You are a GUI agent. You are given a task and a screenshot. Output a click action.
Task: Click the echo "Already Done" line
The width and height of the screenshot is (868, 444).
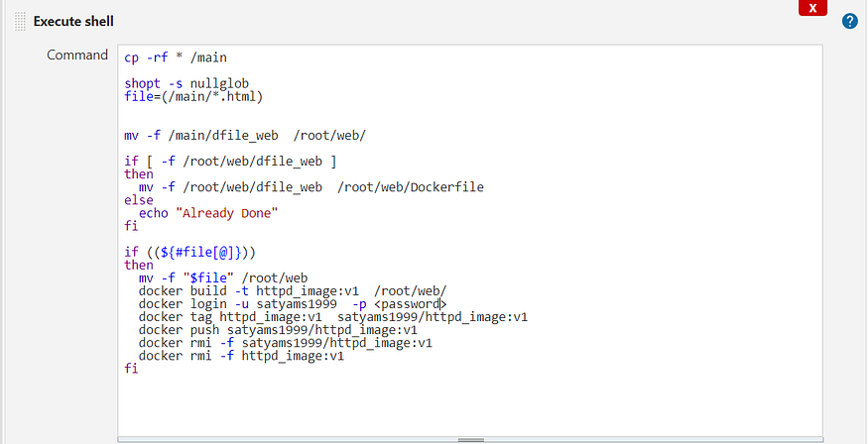click(x=208, y=213)
